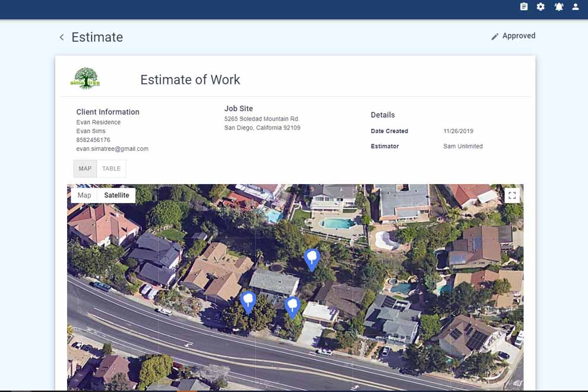Click the Evan Residence client name

[x=98, y=122]
